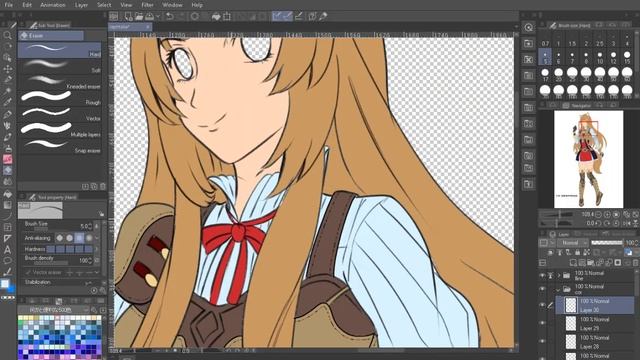
Task: Toggle visibility of col folder layer
Action: pos(542,289)
